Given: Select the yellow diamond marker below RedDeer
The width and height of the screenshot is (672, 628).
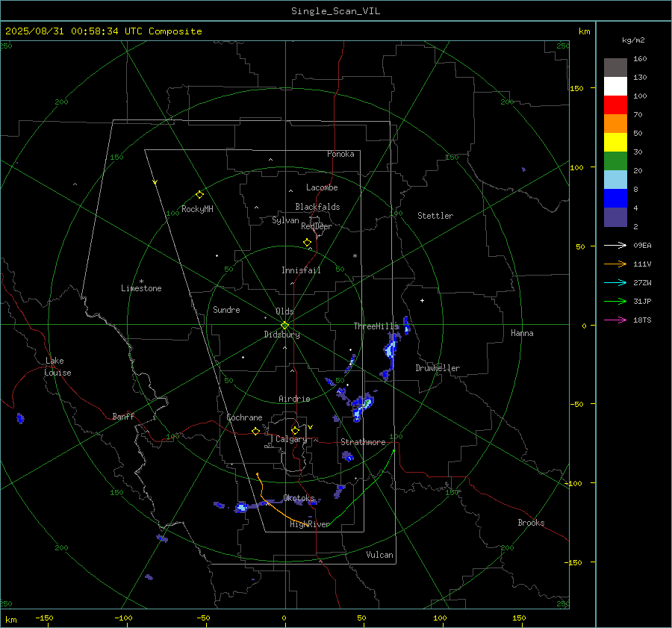Looking at the screenshot, I should [x=307, y=243].
